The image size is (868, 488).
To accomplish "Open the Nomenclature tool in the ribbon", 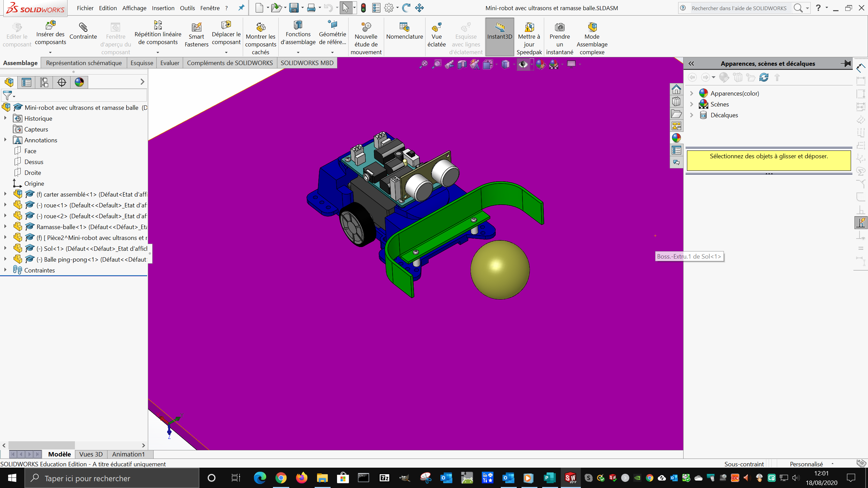I will (x=404, y=34).
